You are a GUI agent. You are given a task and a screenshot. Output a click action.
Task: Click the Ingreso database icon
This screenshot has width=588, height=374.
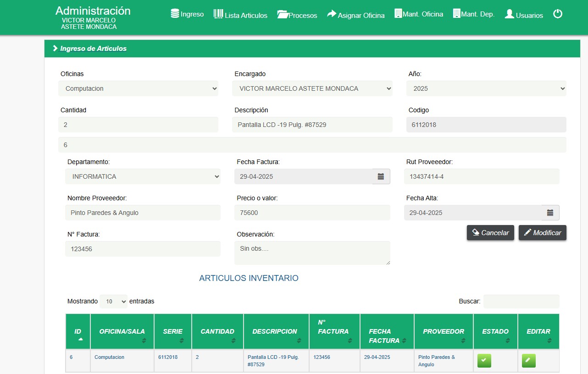[x=175, y=14]
